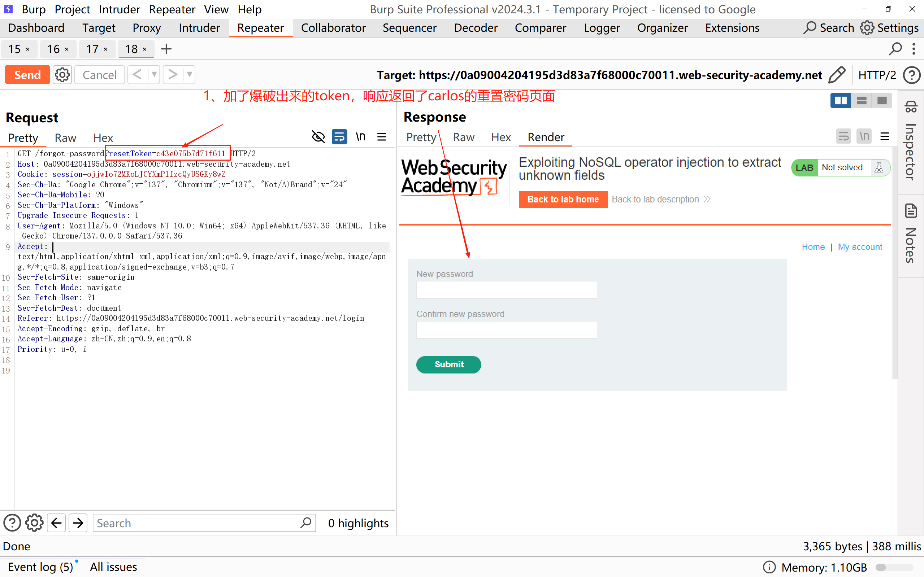Click the Back to lab home button
Image resolution: width=924 pixels, height=577 pixels.
[563, 199]
